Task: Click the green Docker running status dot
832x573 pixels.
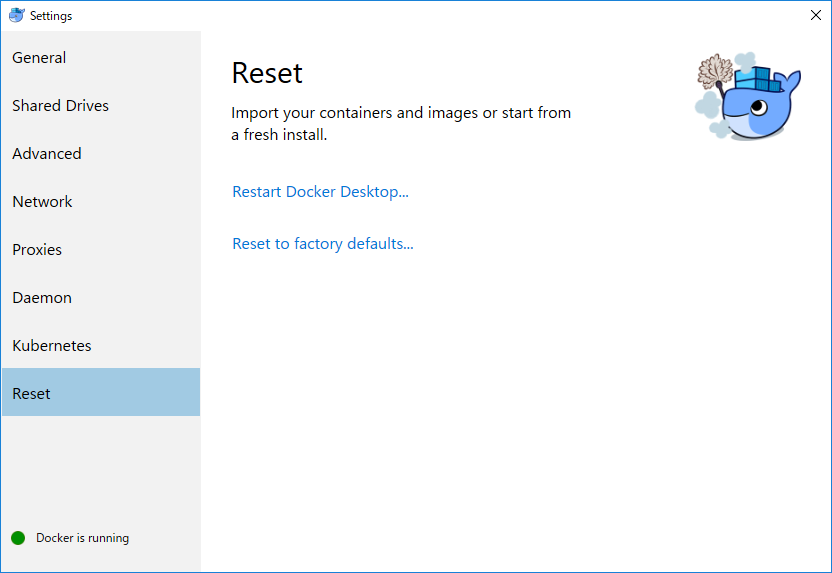Action: 18,538
